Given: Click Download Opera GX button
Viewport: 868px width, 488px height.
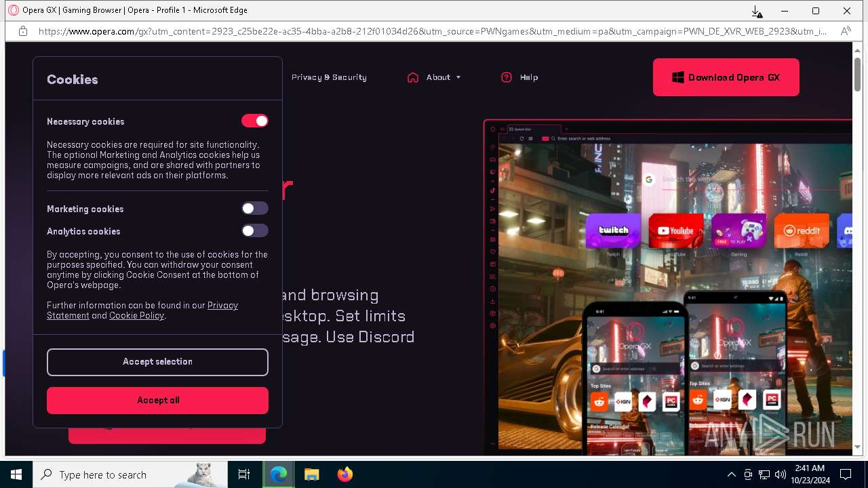Looking at the screenshot, I should coord(726,77).
